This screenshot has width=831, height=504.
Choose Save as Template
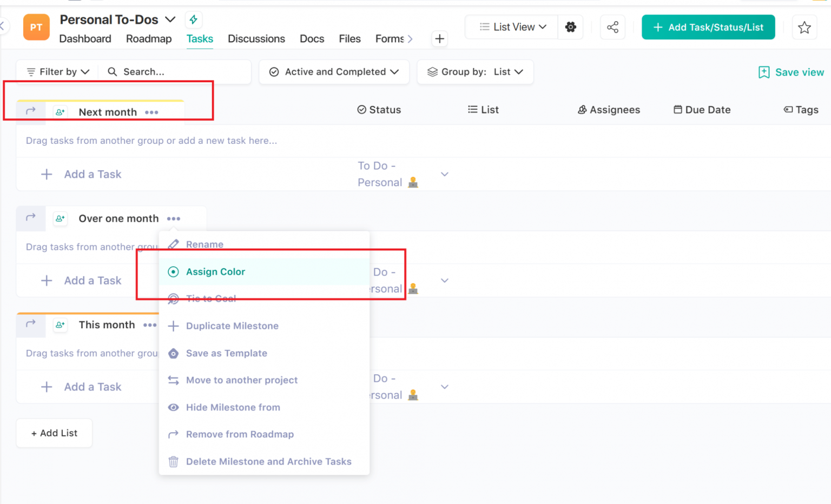pos(264,353)
